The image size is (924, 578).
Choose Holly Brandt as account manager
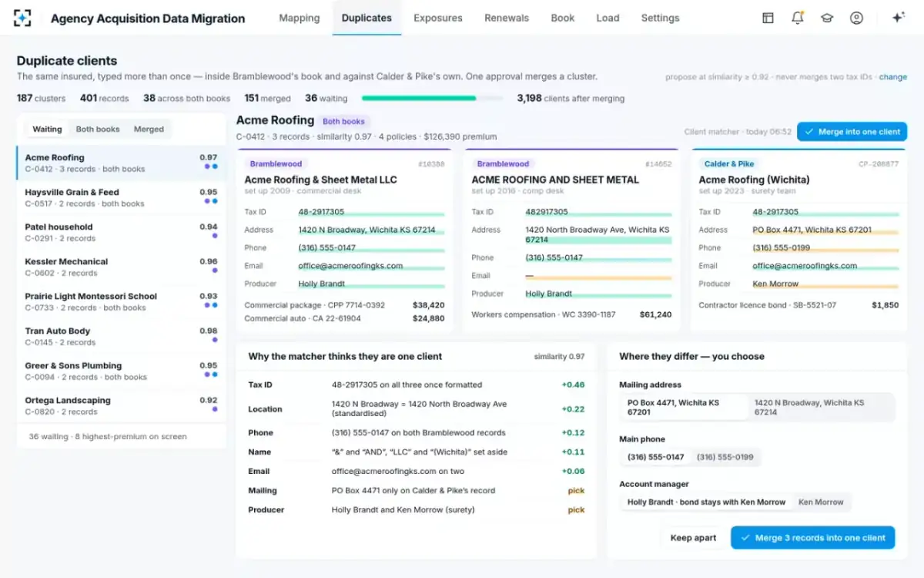tap(706, 502)
